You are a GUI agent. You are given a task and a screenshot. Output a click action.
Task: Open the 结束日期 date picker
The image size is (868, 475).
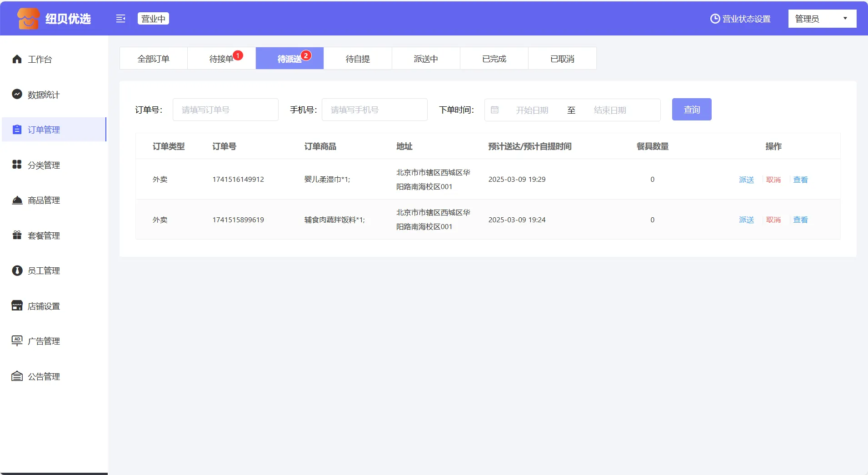coord(609,110)
